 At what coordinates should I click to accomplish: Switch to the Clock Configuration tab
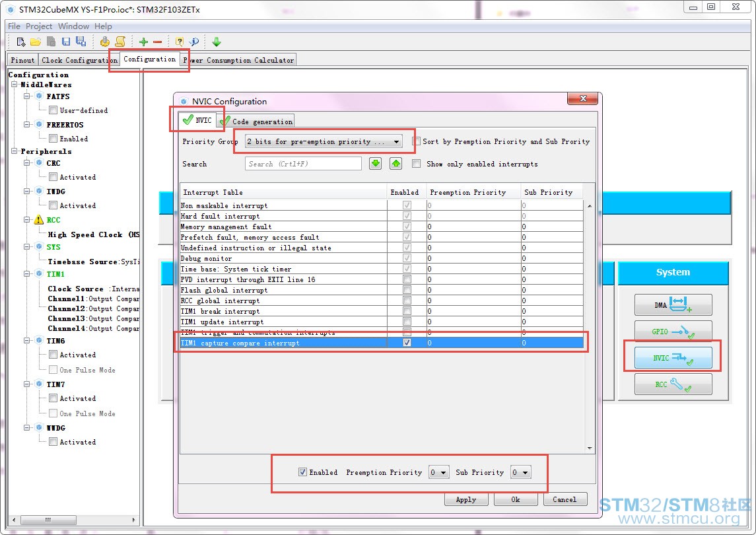[x=79, y=60]
